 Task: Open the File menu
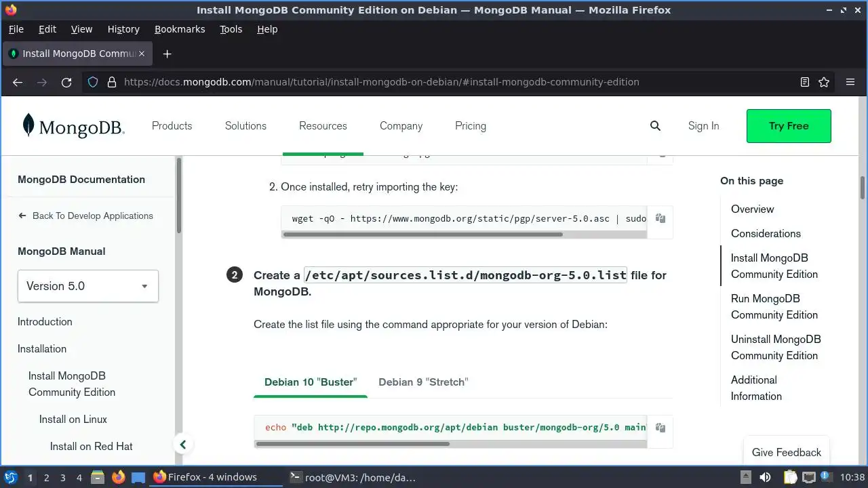[16, 29]
